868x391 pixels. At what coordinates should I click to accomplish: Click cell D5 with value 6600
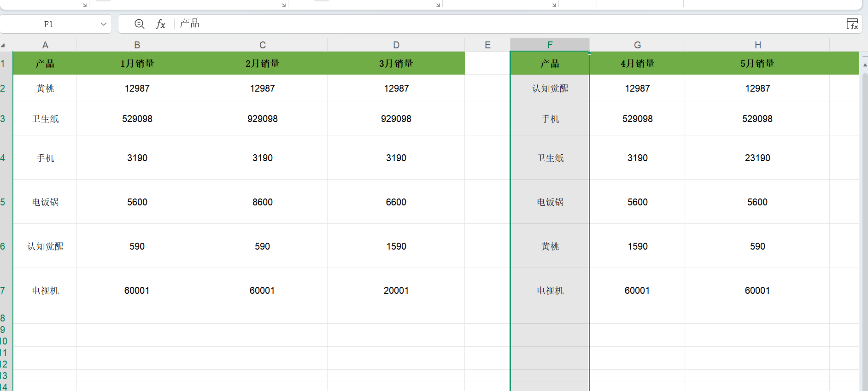coord(396,202)
